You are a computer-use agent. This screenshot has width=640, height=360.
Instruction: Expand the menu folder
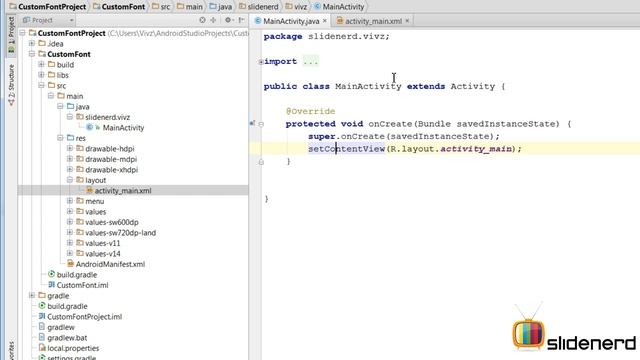[70, 201]
